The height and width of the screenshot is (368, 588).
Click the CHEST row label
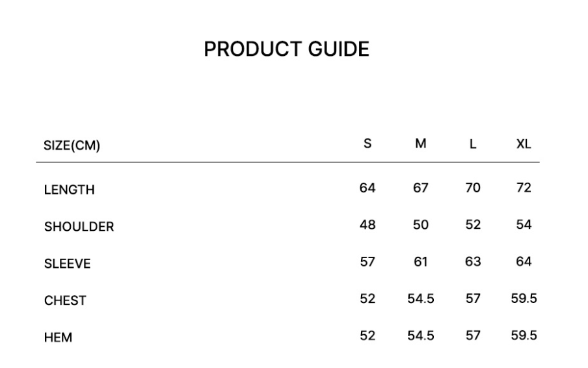[x=65, y=301]
